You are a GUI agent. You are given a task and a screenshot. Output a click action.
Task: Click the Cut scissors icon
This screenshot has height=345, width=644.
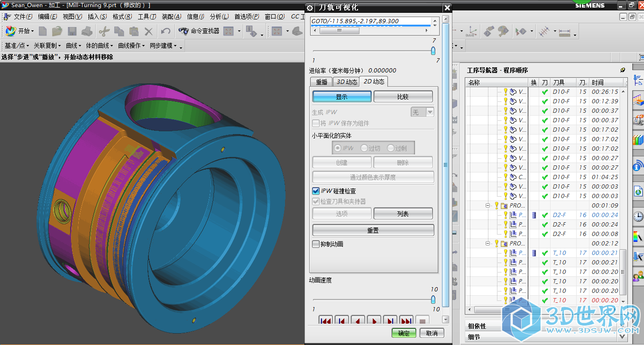click(104, 31)
